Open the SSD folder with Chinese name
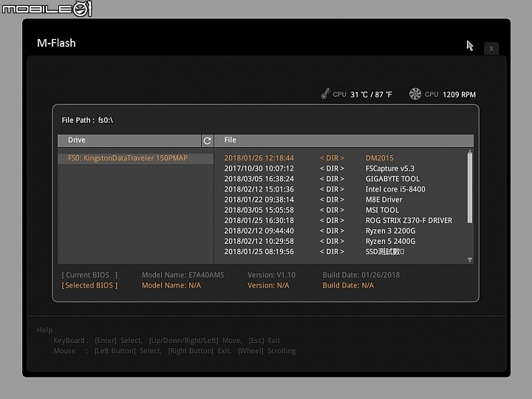The image size is (532, 399). point(384,252)
